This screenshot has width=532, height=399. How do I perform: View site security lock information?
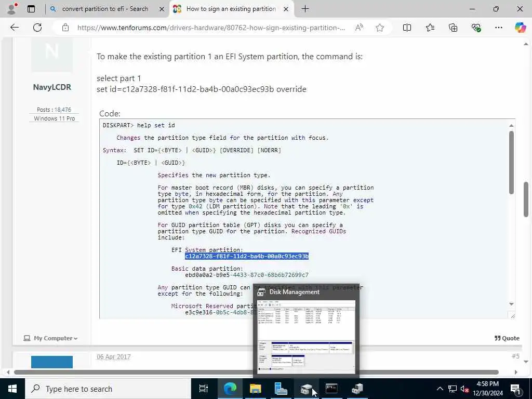click(65, 28)
